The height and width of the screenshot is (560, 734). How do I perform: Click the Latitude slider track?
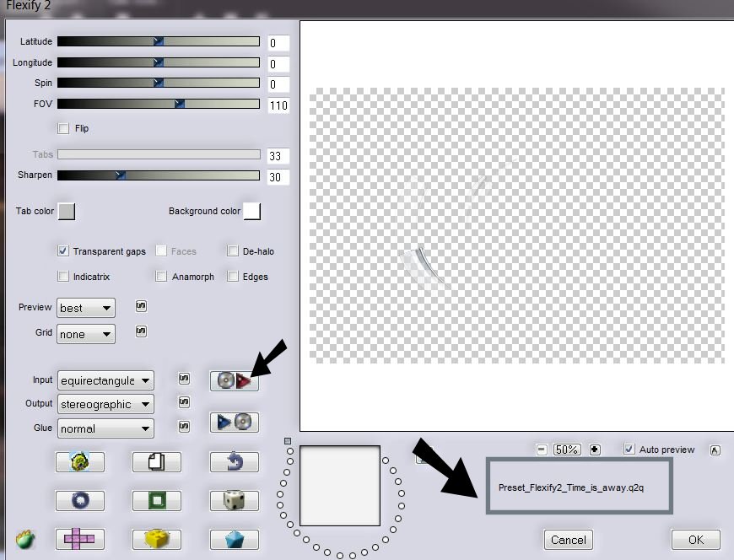tap(159, 41)
